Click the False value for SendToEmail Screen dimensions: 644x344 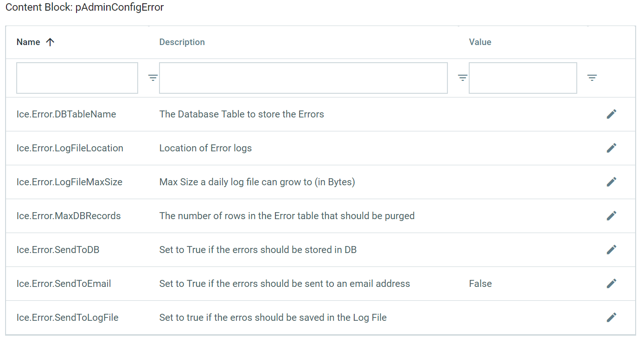coord(480,284)
